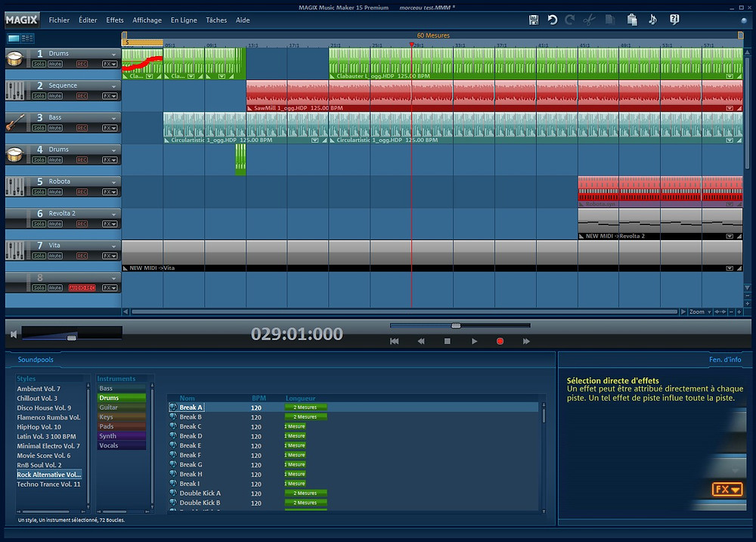The width and height of the screenshot is (756, 542).
Task: Open the En Ligne menu
Action: click(184, 20)
